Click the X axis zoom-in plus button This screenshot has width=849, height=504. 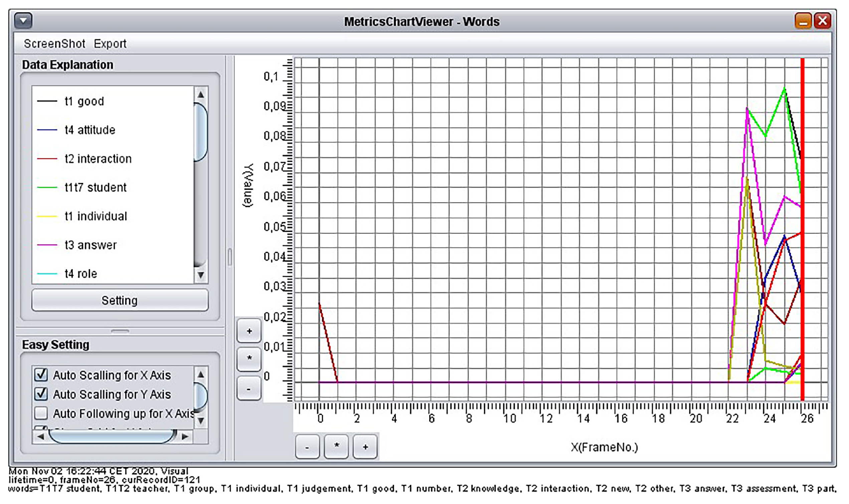pyautogui.click(x=365, y=447)
